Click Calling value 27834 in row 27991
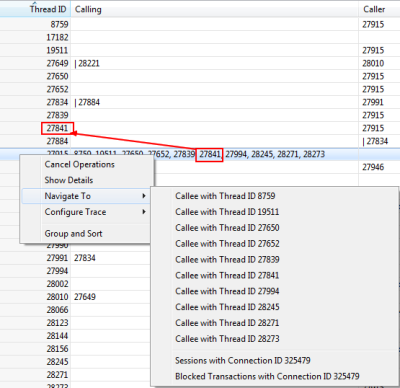Screen dimensions: 400x388 [x=85, y=258]
